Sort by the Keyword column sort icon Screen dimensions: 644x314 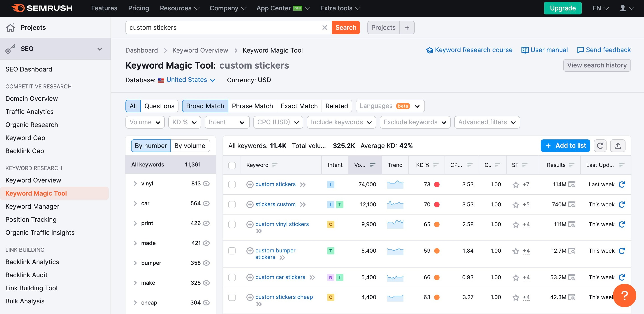coord(274,165)
